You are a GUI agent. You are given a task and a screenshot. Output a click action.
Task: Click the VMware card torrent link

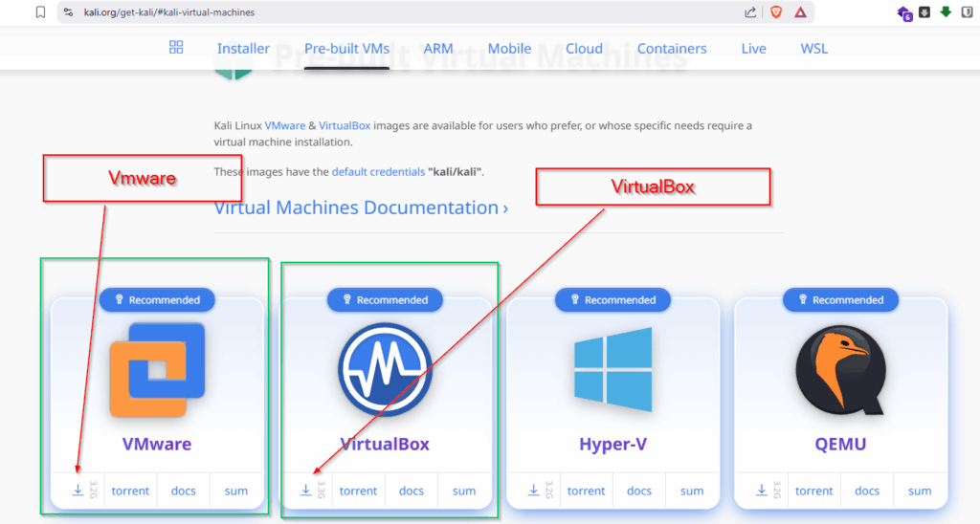tap(130, 491)
